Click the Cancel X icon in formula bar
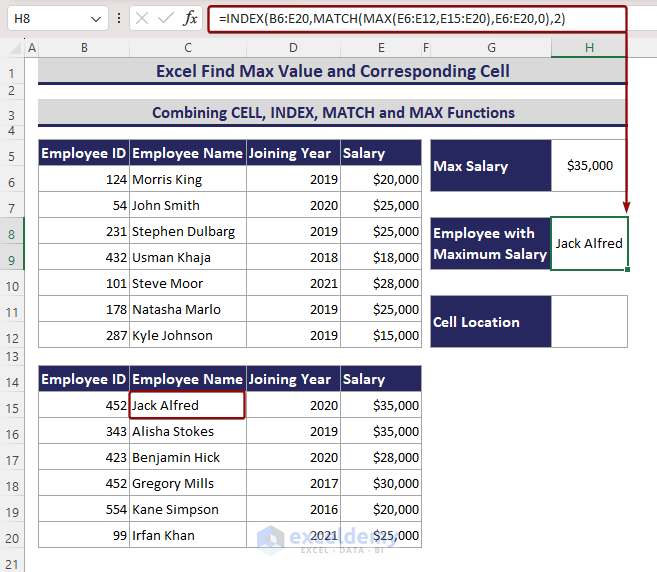This screenshot has height=572, width=657. point(142,19)
